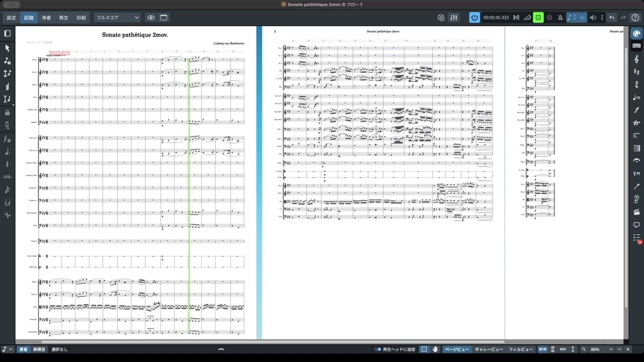Screen dimensions: 644x362
Task: Open the フルスコア layout dropdown
Action: [117, 18]
